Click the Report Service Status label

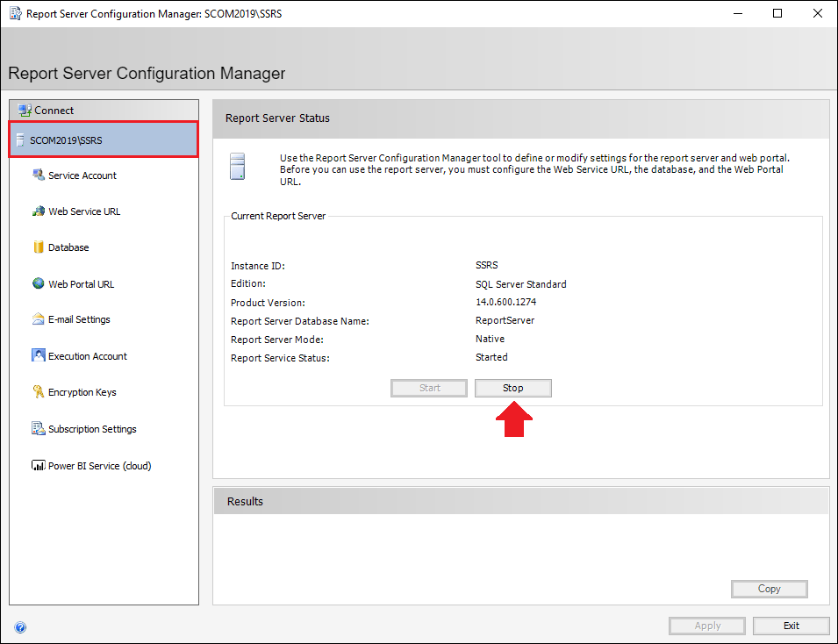click(280, 358)
